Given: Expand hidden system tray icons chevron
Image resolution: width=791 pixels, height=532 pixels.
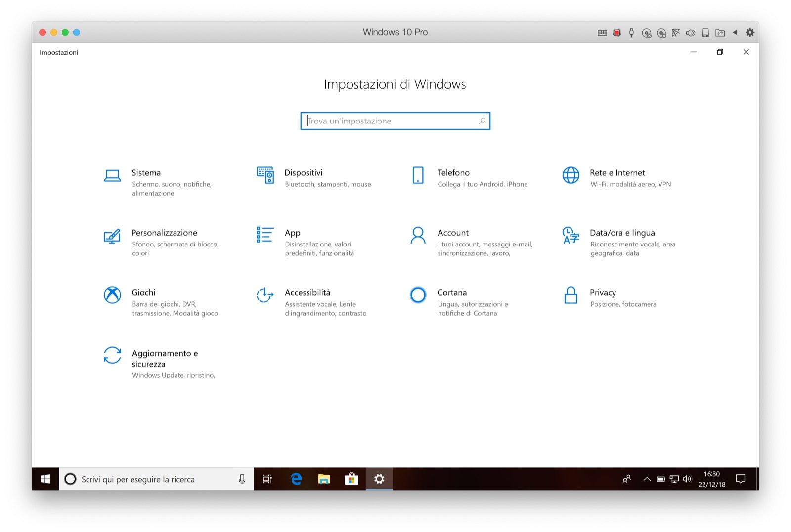Looking at the screenshot, I should click(647, 479).
